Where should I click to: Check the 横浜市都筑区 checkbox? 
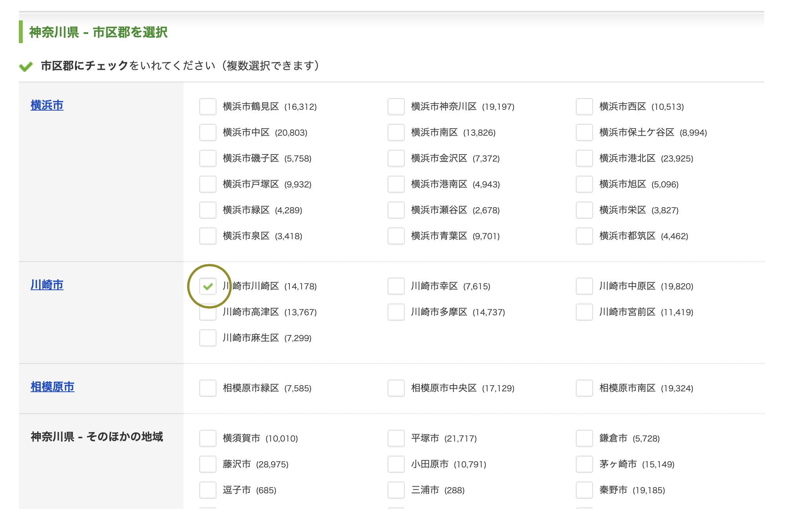tap(584, 236)
